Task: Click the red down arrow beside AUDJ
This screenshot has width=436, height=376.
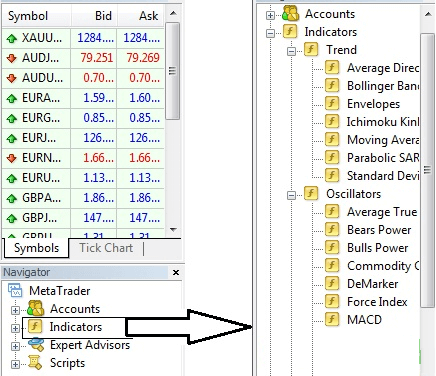Action: click(12, 58)
